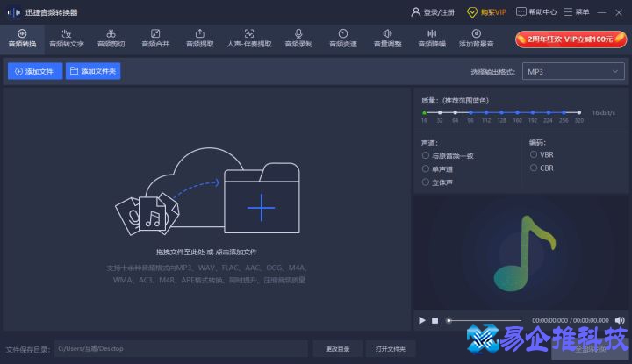Click the music note preview thumbnail
The image size is (632, 364).
click(x=524, y=253)
